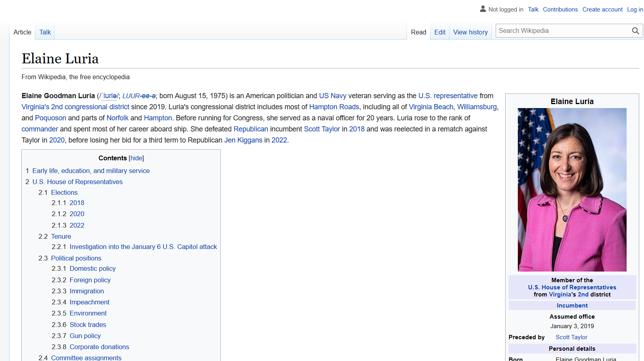Image resolution: width=644 pixels, height=361 pixels.
Task: Follow the US Navy link
Action: click(333, 96)
